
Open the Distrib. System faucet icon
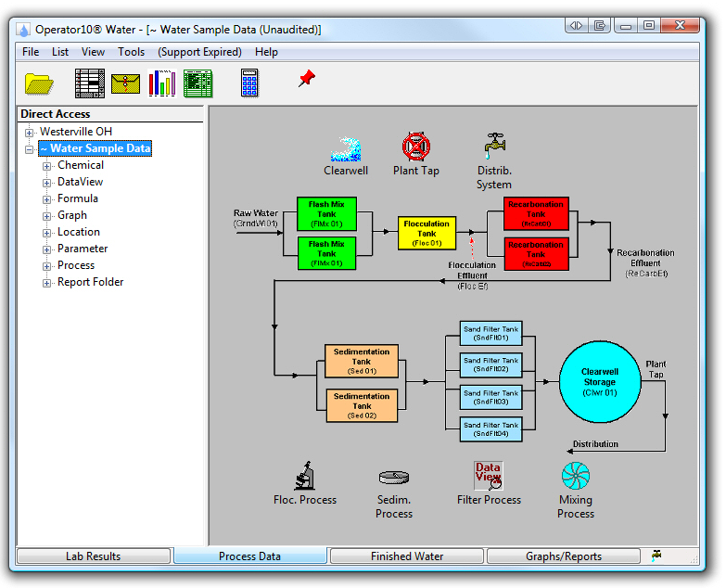click(x=495, y=147)
